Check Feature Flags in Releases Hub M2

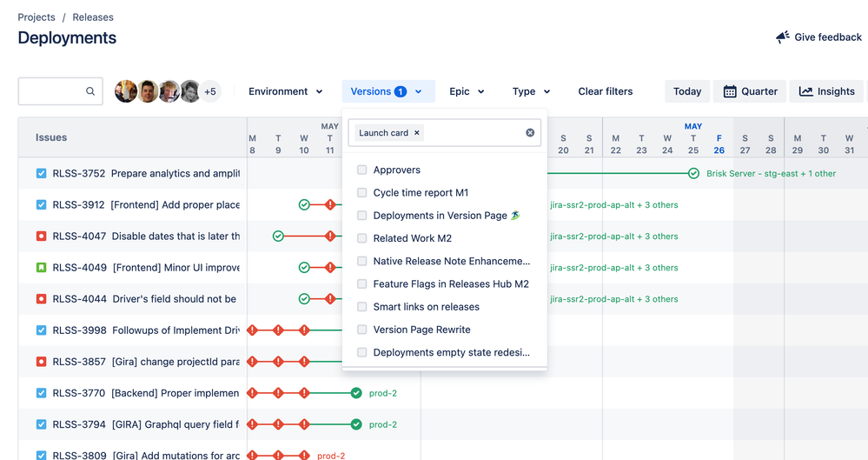(x=362, y=283)
